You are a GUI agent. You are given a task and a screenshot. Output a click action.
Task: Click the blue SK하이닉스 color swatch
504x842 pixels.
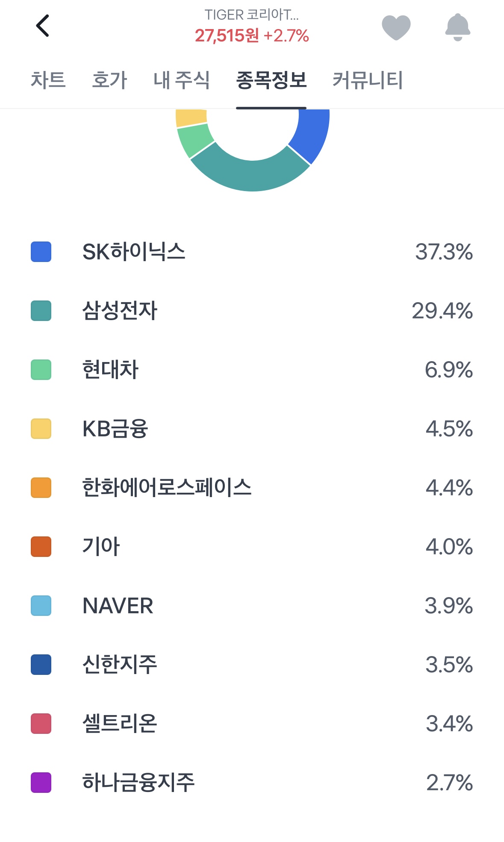[x=41, y=252]
